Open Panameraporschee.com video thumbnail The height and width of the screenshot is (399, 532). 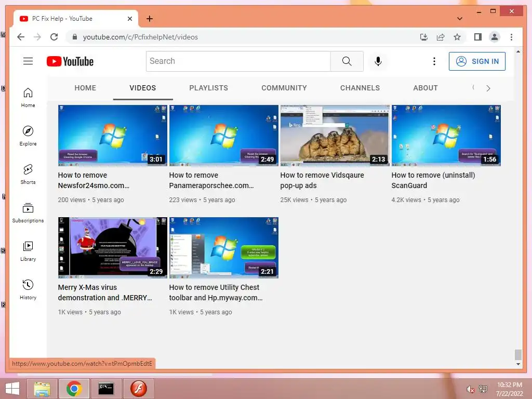pos(223,136)
